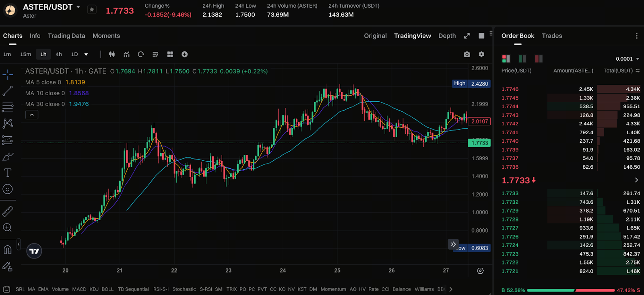Add the MACD indicator

point(79,289)
